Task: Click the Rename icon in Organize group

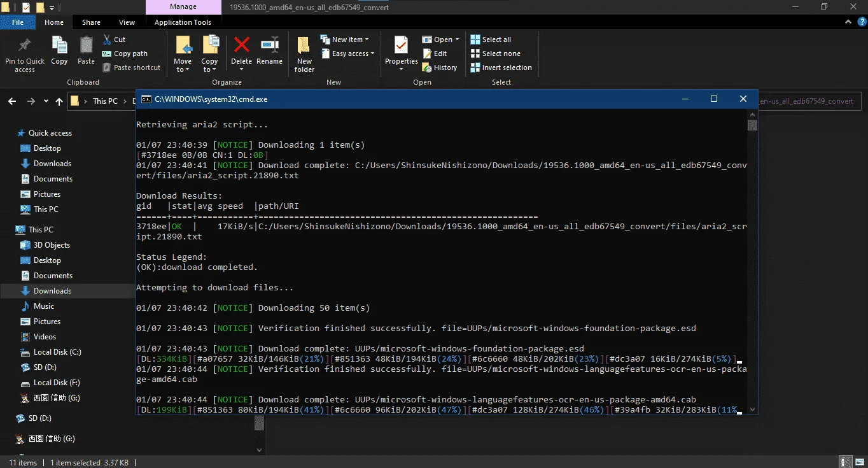Action: coord(269,45)
